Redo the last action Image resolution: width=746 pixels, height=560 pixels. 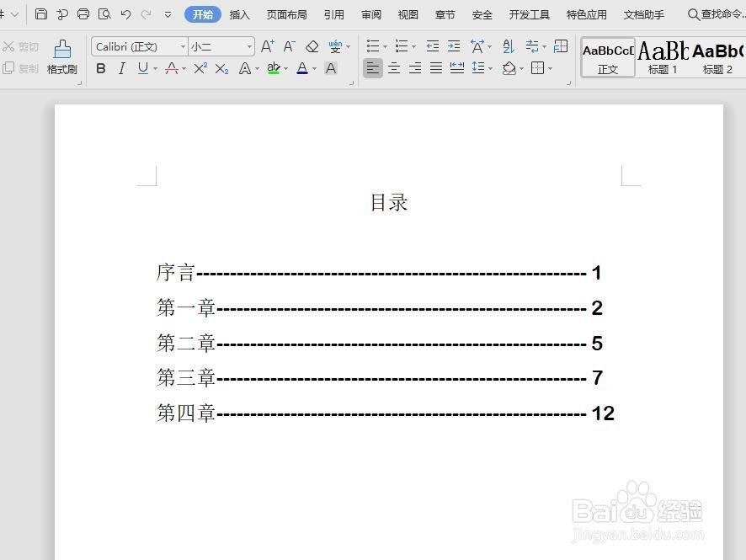pos(147,14)
